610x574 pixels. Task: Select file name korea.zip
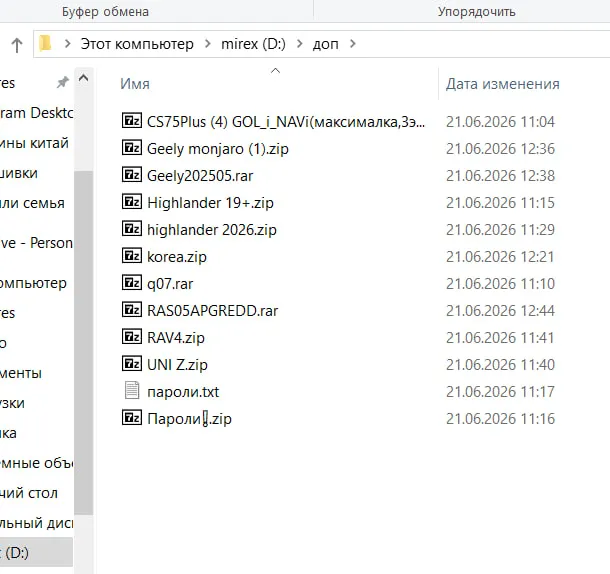pyautogui.click(x=177, y=256)
